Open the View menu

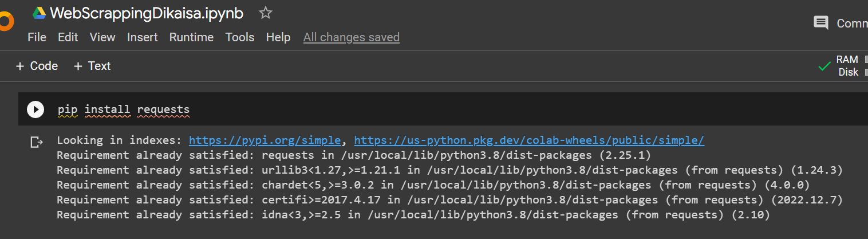[102, 37]
